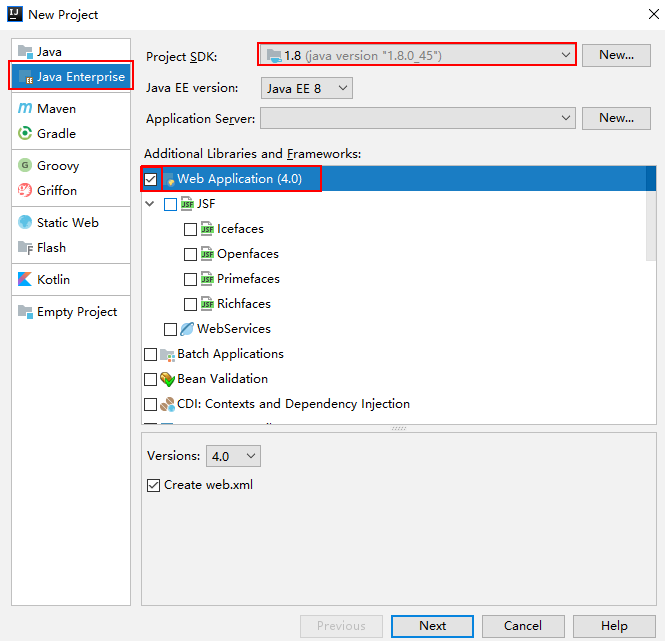The height and width of the screenshot is (641, 665).
Task: Click the Kotlin logo icon
Action: pyautogui.click(x=25, y=279)
